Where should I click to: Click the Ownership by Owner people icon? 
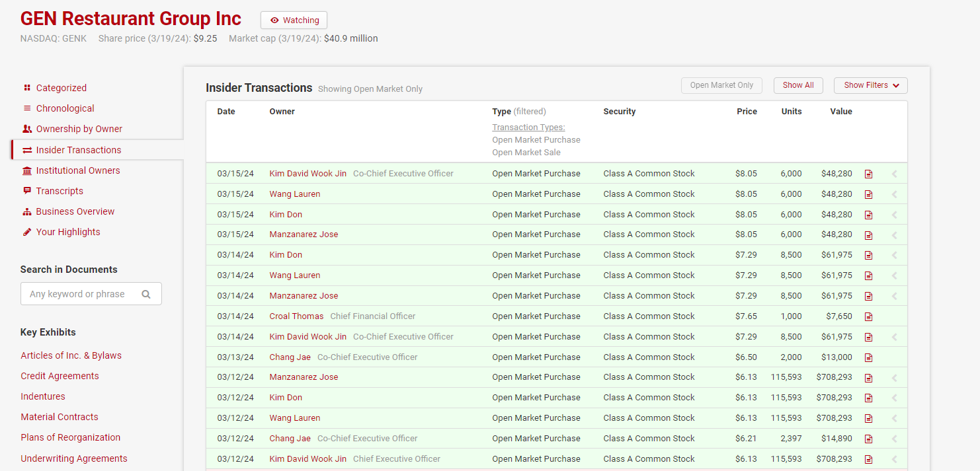pos(27,129)
